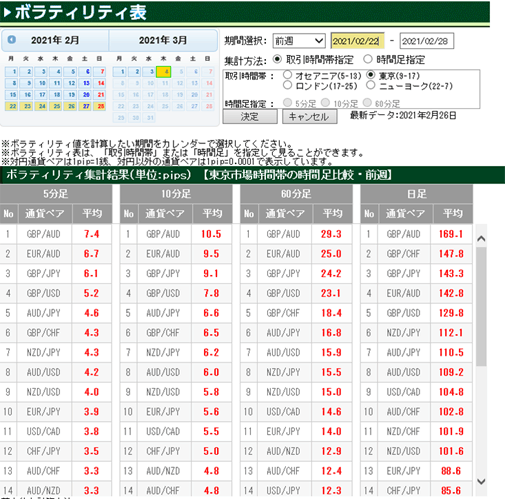
Task: Click the 日足 table header
Action: coord(417,194)
